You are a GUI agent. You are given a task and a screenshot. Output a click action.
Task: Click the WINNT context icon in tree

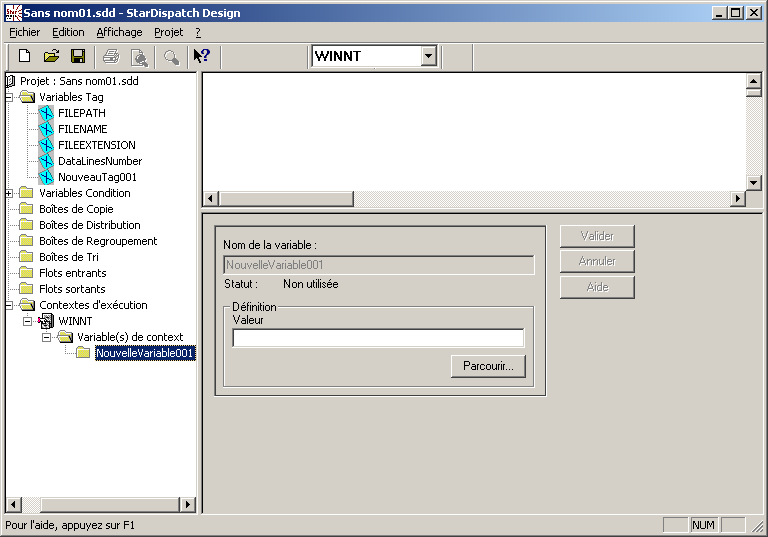[x=45, y=321]
